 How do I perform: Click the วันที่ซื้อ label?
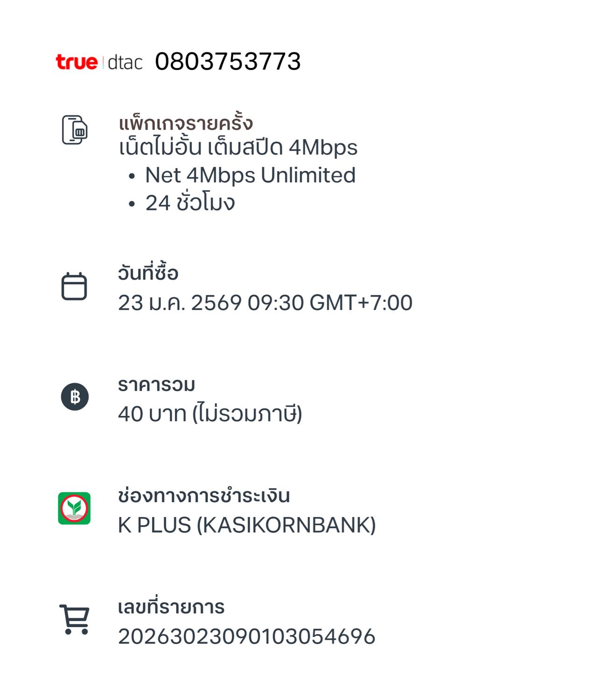click(x=148, y=273)
